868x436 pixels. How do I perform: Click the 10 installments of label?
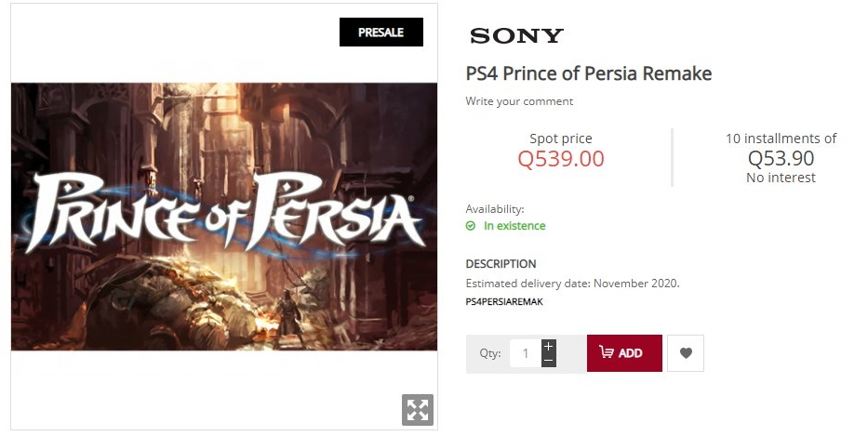(781, 139)
